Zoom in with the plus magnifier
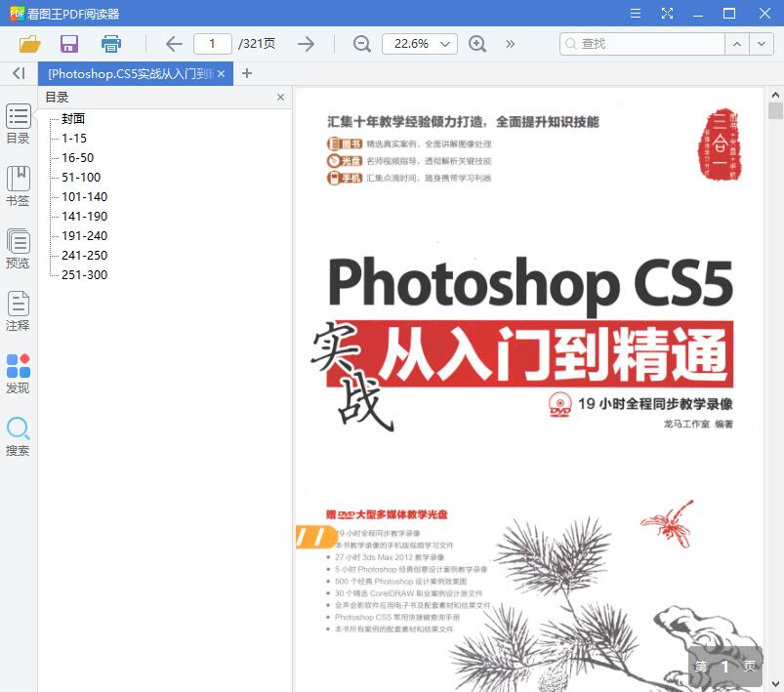 [477, 44]
